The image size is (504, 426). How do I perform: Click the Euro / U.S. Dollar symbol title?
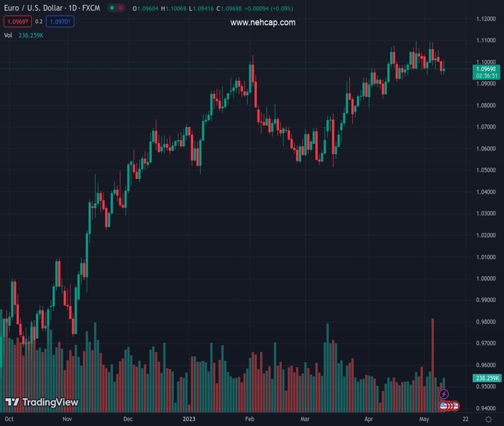(x=51, y=8)
